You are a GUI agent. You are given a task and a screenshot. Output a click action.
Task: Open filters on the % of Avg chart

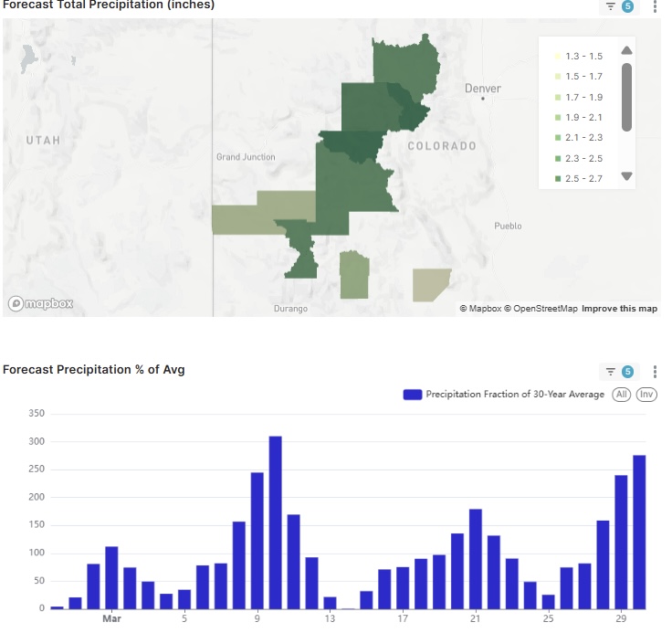(x=611, y=372)
